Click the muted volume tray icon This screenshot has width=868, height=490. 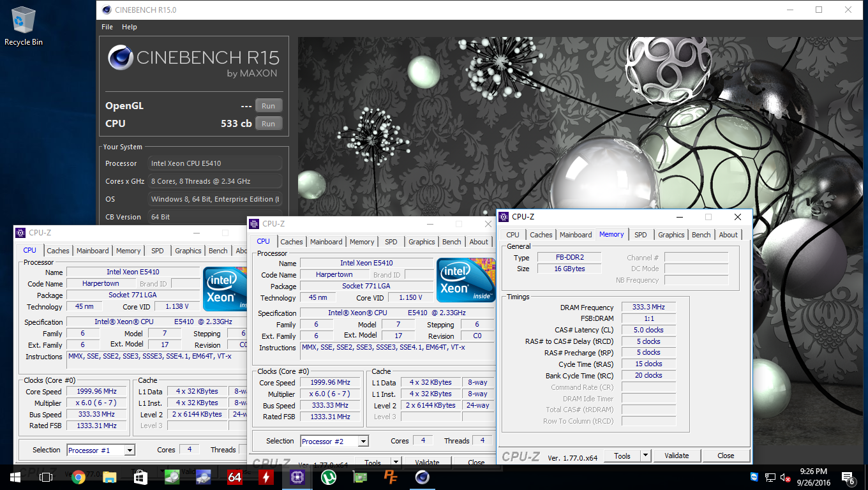point(786,477)
